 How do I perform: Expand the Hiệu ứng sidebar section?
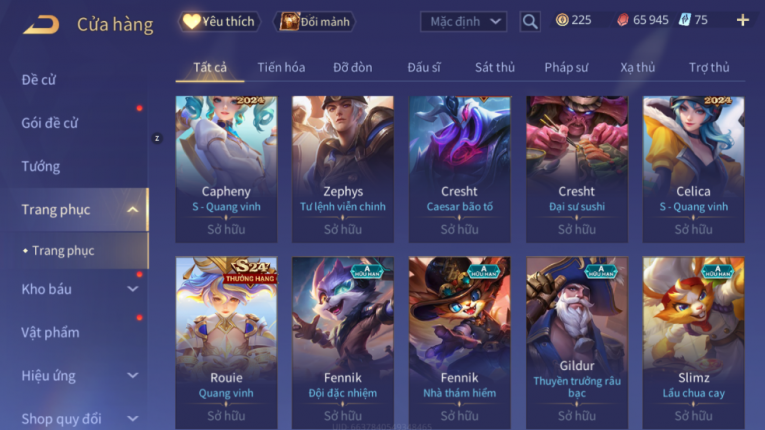(x=132, y=375)
